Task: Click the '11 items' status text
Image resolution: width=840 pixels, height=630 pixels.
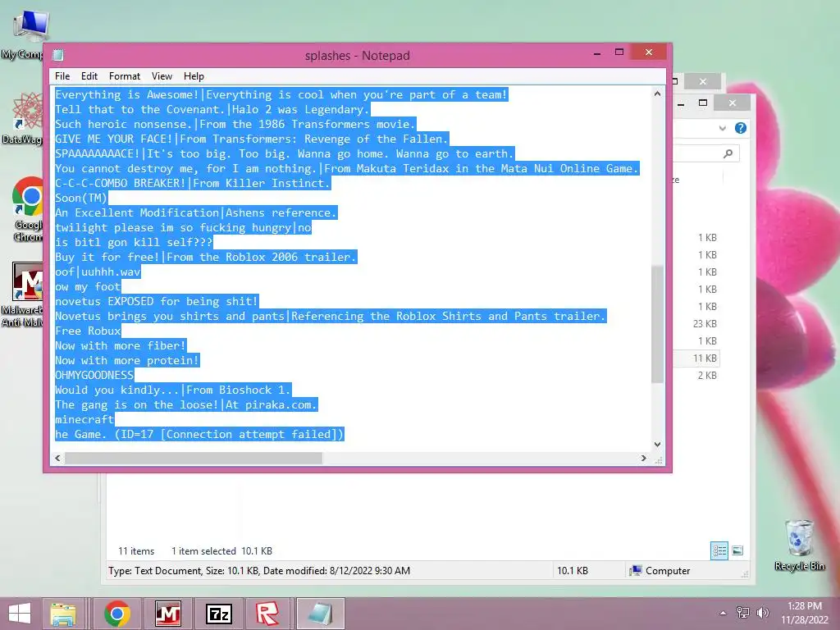Action: (136, 550)
